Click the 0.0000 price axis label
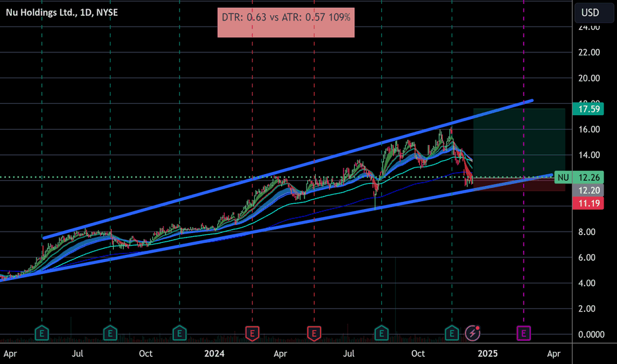 [x=591, y=334]
